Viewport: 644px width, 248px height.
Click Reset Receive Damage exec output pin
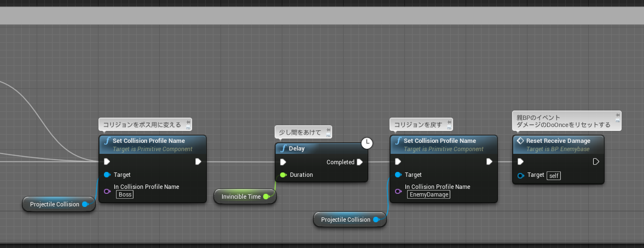[596, 162]
